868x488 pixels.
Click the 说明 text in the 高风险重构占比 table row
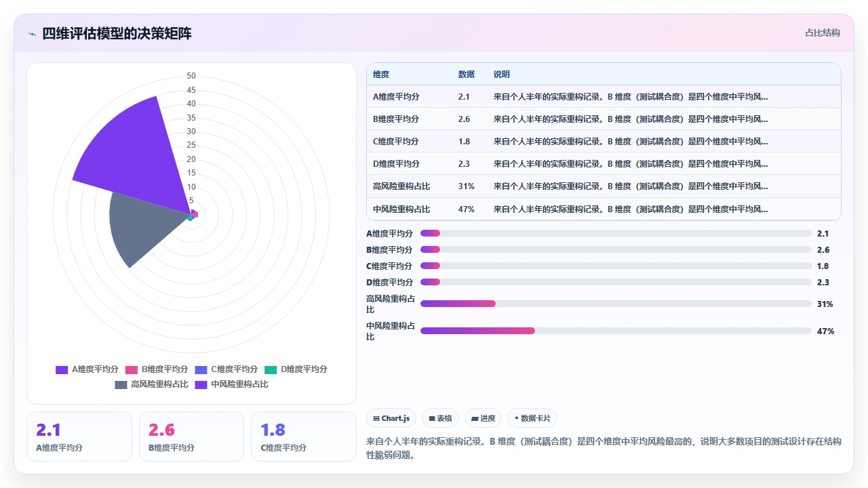click(631, 186)
